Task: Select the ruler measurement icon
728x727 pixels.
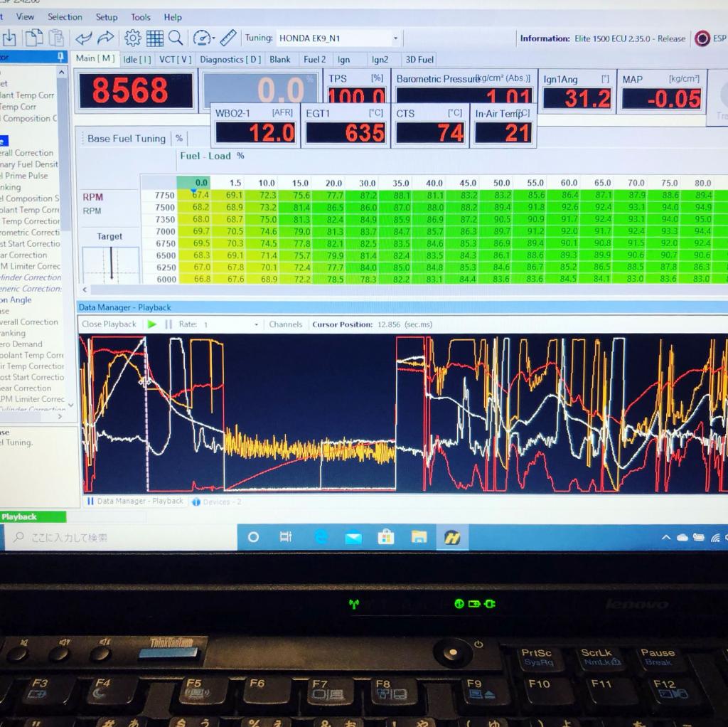Action: pos(228,38)
